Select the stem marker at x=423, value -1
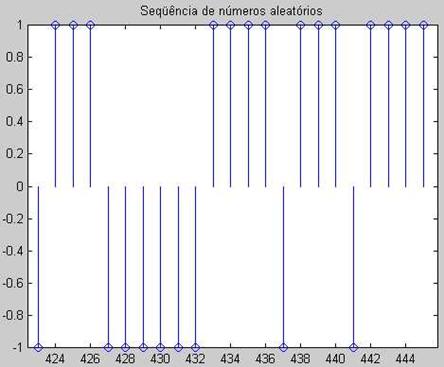The image size is (444, 367). tap(38, 348)
